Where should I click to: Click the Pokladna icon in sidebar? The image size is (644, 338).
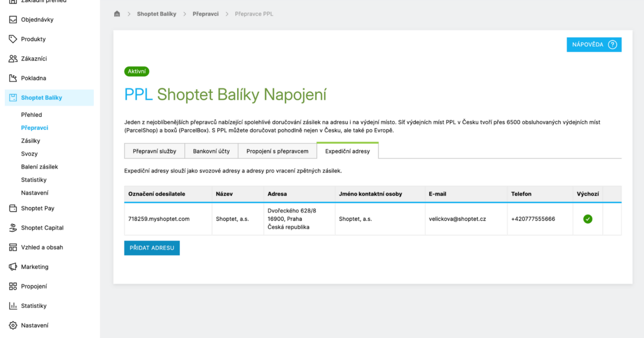tap(13, 78)
